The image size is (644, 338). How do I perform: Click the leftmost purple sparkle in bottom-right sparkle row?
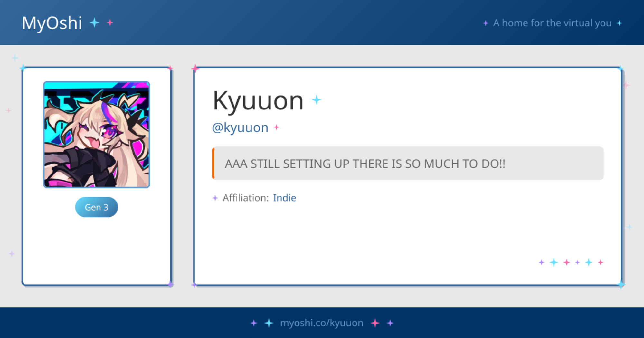541,262
